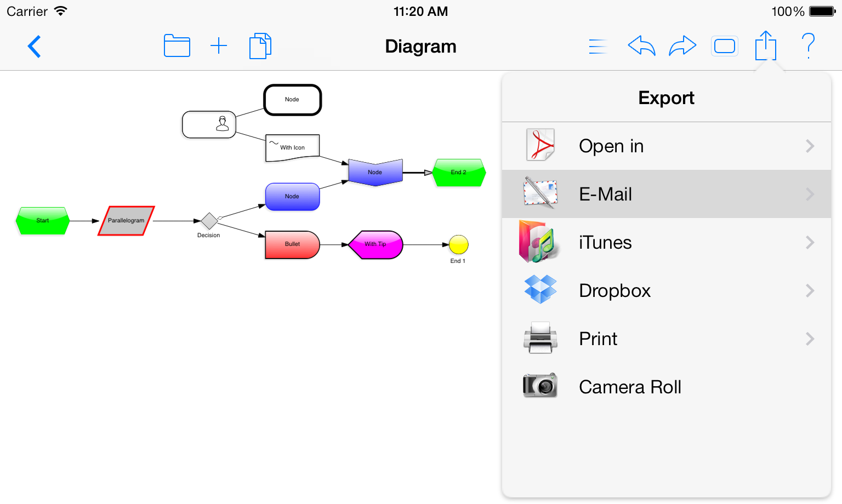Select the node with person icon

[x=209, y=124]
